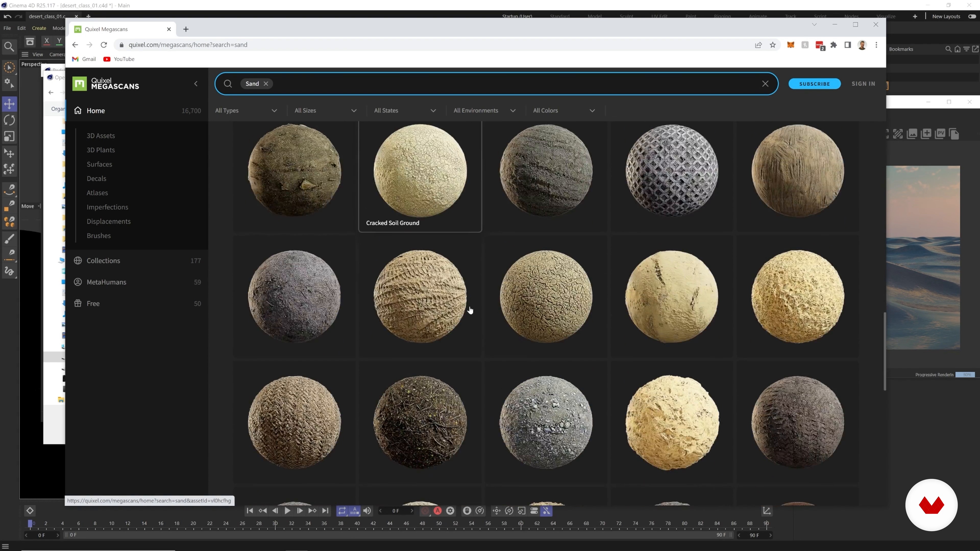Open the Imperfections category
Image resolution: width=980 pixels, height=551 pixels.
pyautogui.click(x=107, y=207)
